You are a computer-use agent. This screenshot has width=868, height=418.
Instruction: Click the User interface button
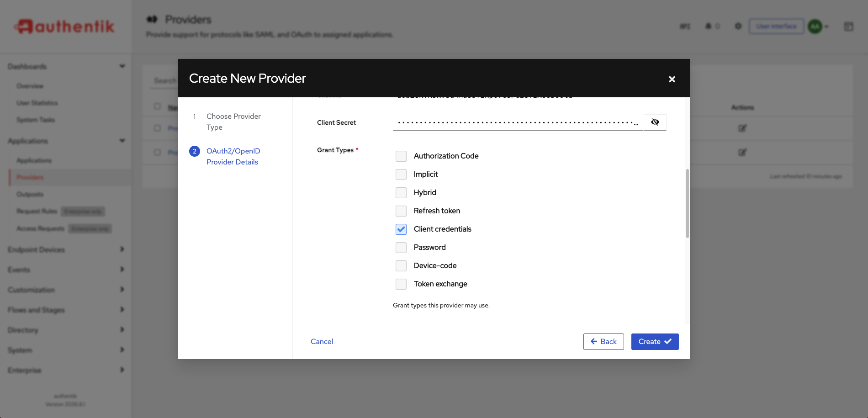[x=776, y=26]
